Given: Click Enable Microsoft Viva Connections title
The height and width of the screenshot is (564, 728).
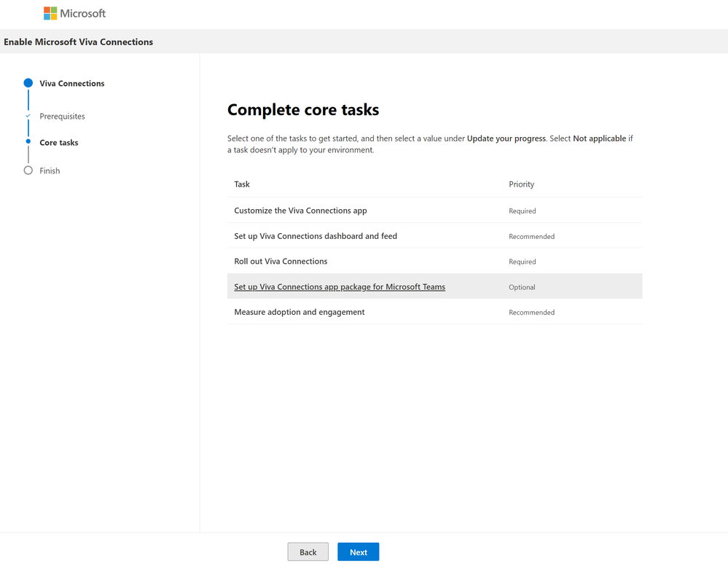Looking at the screenshot, I should pos(79,42).
